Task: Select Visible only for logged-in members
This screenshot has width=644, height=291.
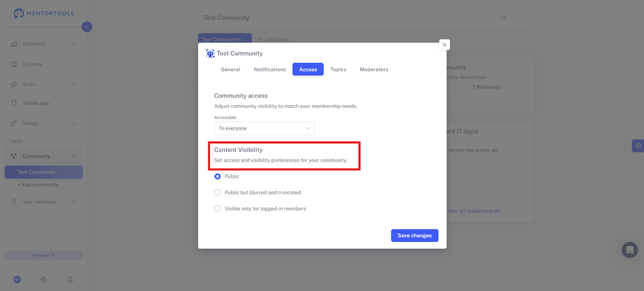Action: [218, 209]
